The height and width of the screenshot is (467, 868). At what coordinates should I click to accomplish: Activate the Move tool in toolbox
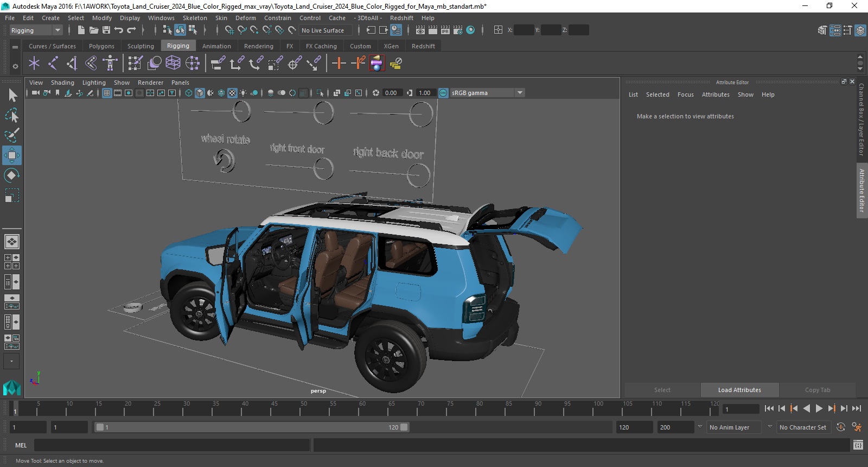coord(12,155)
